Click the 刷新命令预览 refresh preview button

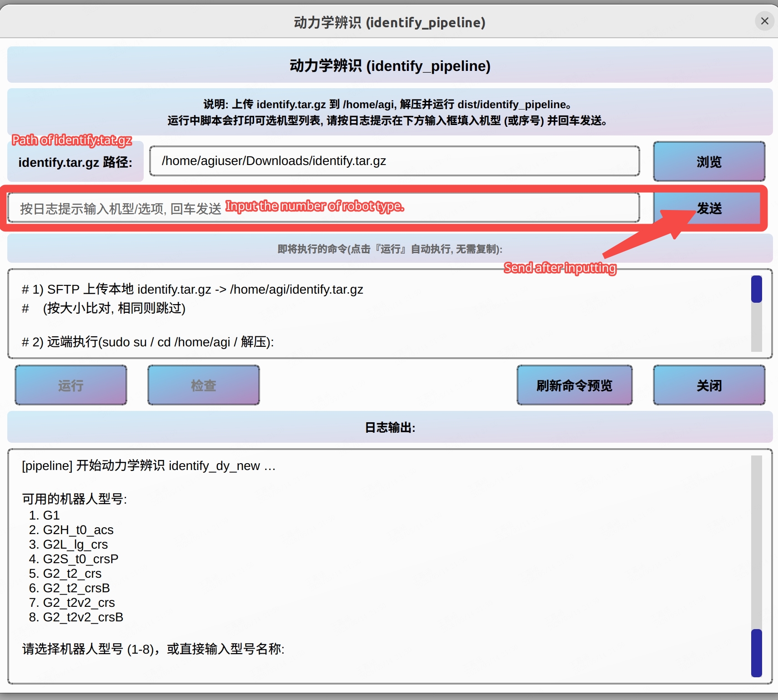574,385
